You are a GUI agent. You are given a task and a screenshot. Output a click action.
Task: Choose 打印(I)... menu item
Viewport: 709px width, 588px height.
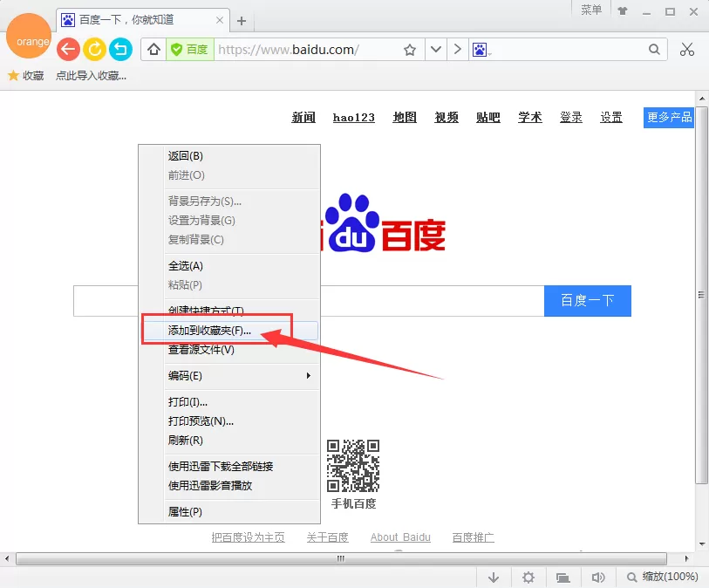pos(229,402)
